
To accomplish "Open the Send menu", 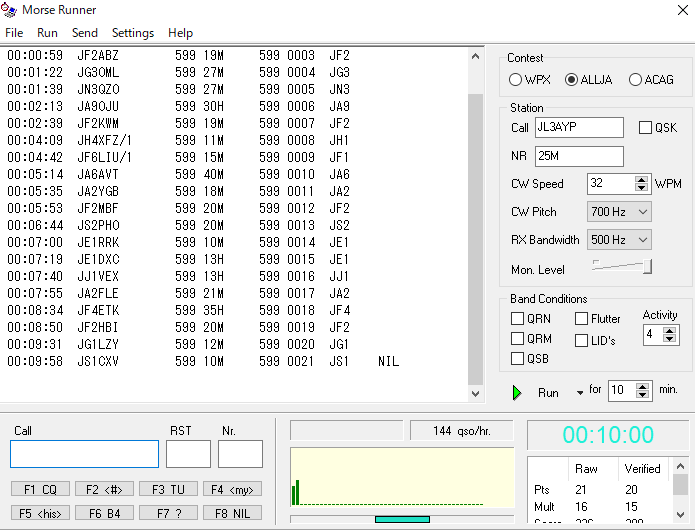I will coord(85,33).
